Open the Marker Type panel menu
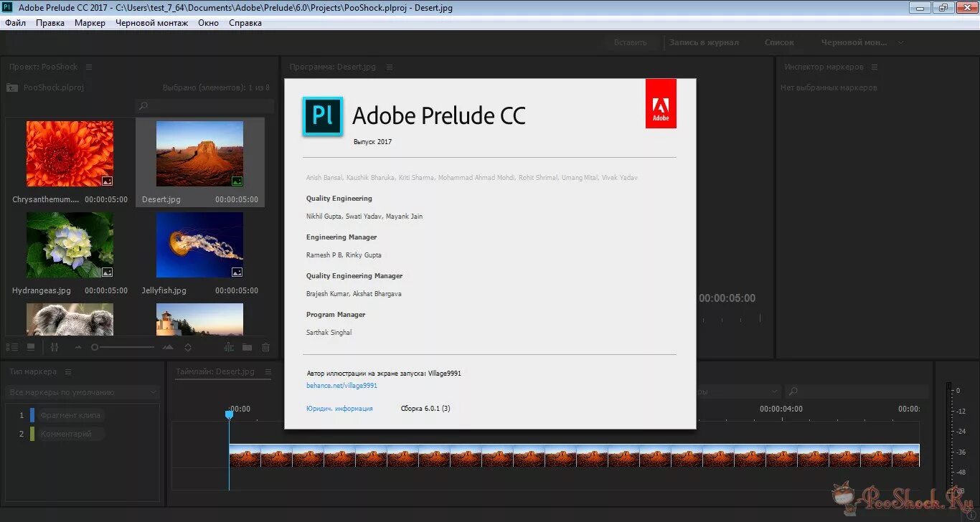Image resolution: width=980 pixels, height=522 pixels. pyautogui.click(x=69, y=371)
